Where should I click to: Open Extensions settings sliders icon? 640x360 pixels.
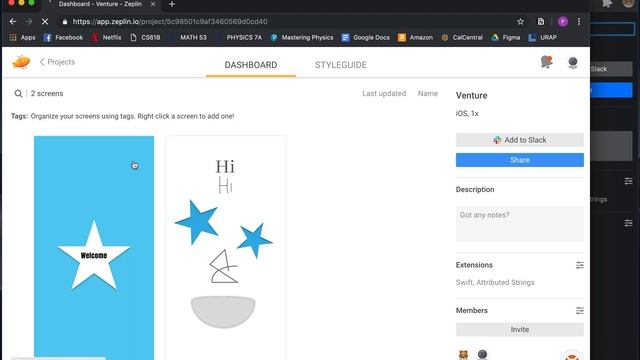(580, 265)
